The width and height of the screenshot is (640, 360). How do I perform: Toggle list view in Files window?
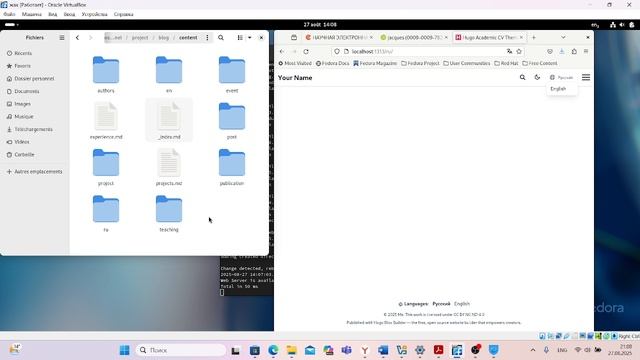[240, 38]
